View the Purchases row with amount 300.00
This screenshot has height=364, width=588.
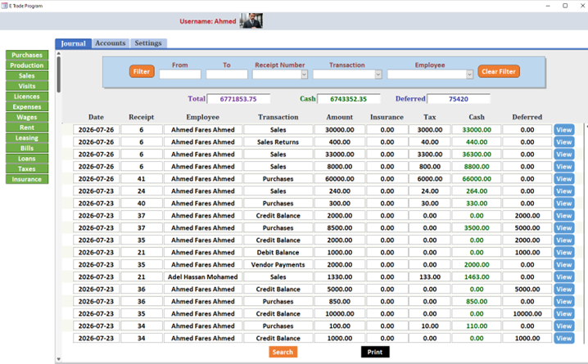coord(564,204)
